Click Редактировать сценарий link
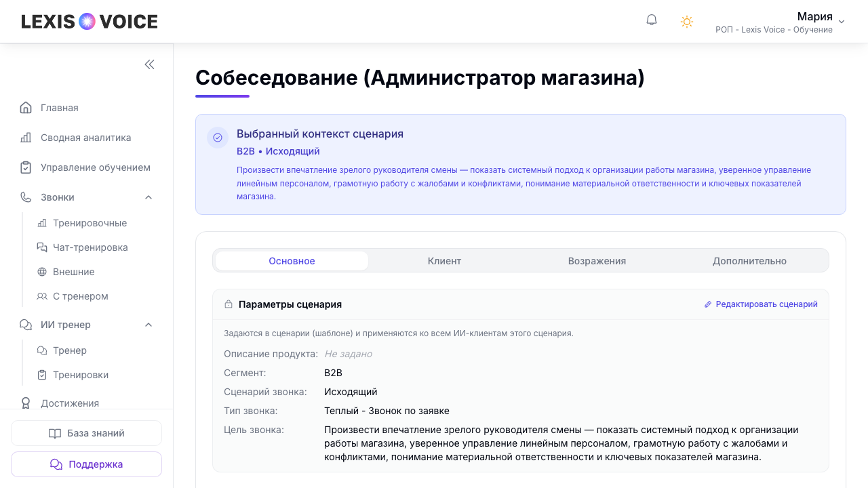The height and width of the screenshot is (488, 868). (x=761, y=304)
